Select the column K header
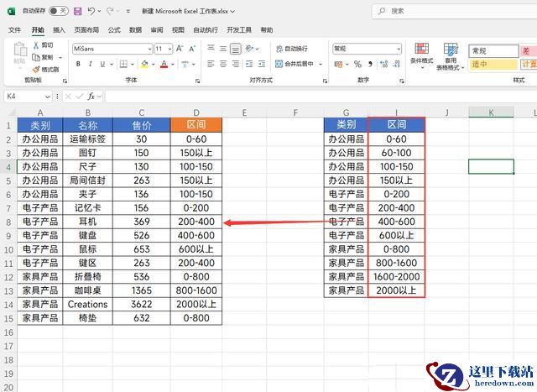 point(491,112)
